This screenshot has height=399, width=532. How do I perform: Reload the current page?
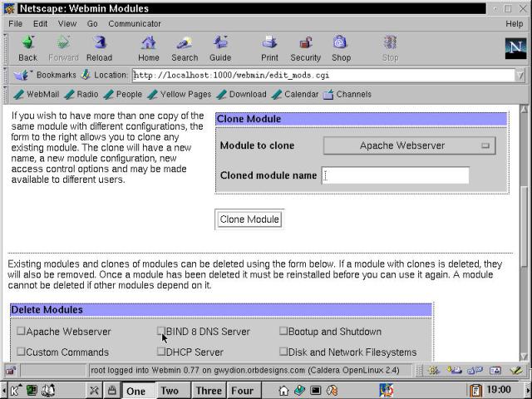pyautogui.click(x=99, y=47)
